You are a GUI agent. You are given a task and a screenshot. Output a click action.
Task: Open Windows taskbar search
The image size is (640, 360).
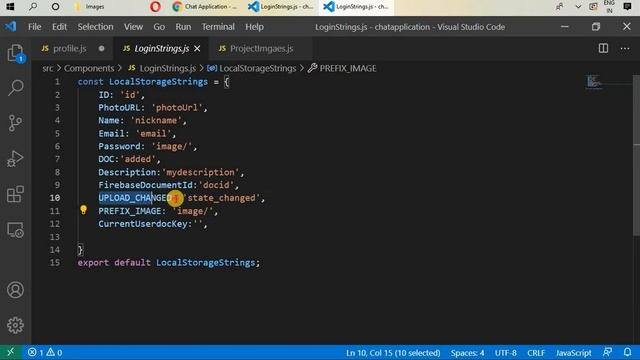tap(33, 7)
